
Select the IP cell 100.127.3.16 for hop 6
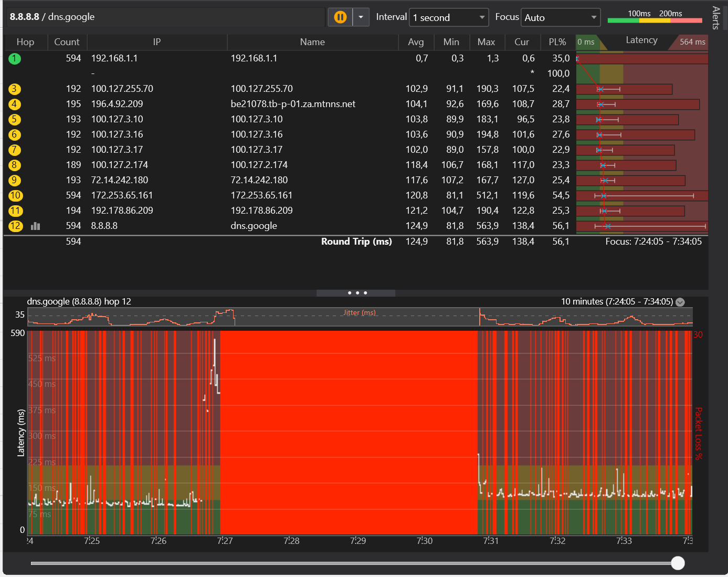[117, 134]
